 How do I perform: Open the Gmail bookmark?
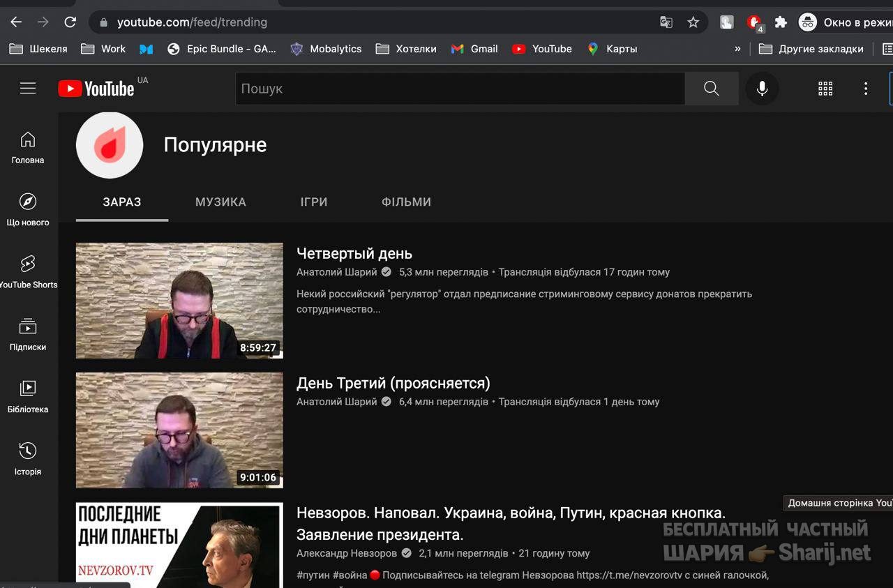pyautogui.click(x=474, y=49)
